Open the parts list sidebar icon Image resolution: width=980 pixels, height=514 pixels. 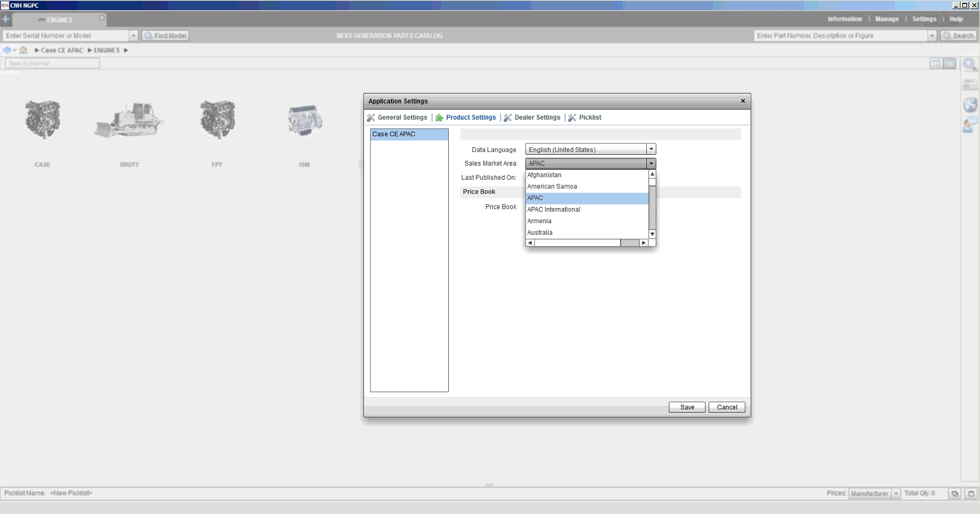[970, 85]
